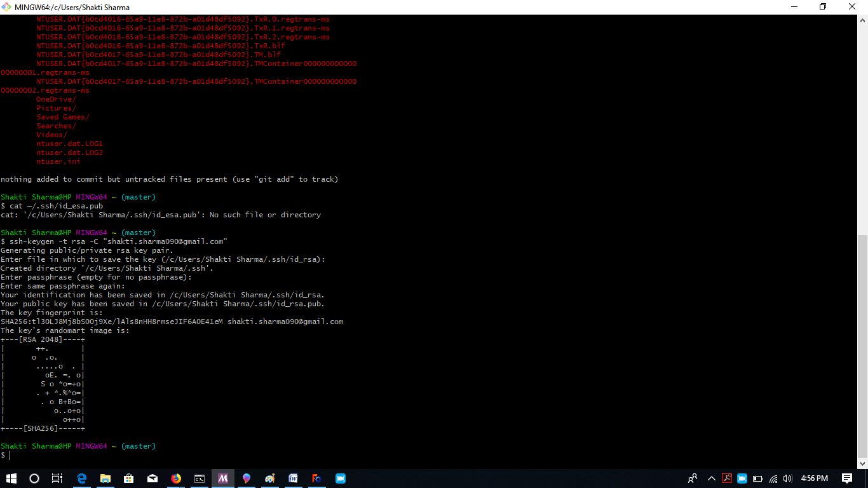Click the "ntuser.dat.LOG1" file name

point(69,144)
